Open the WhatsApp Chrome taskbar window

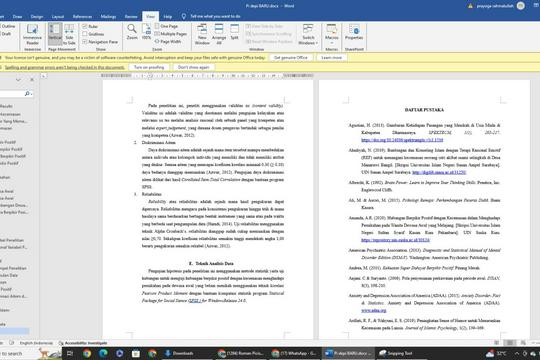[x=294, y=353]
